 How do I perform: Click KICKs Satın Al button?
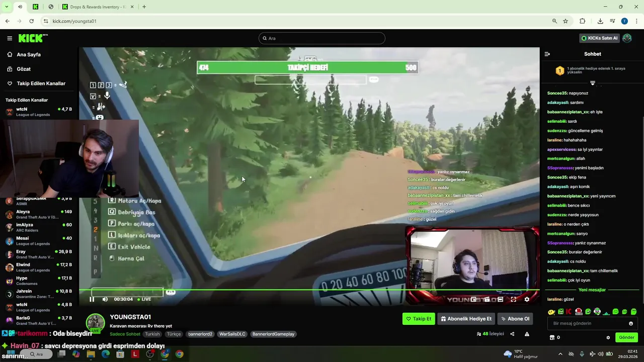coord(599,38)
